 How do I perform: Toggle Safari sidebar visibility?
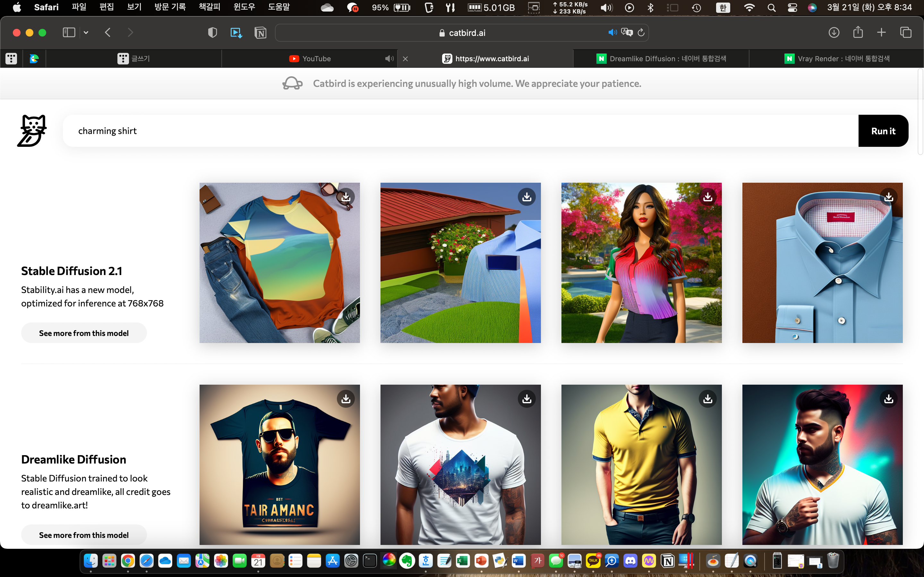click(69, 32)
